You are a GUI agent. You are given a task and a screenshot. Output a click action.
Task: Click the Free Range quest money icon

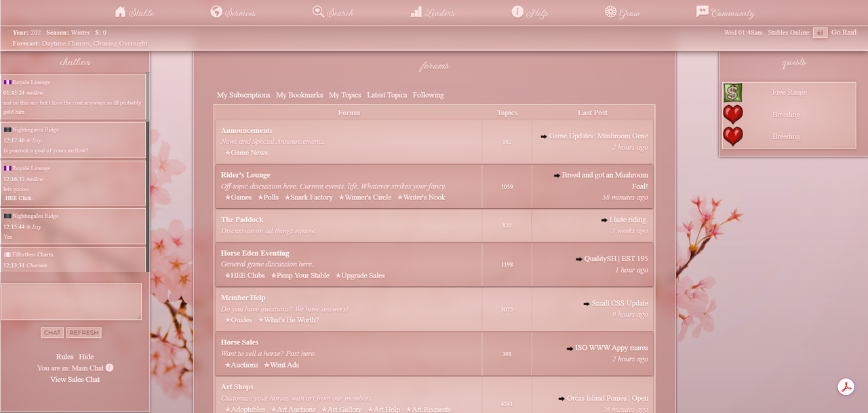point(732,92)
